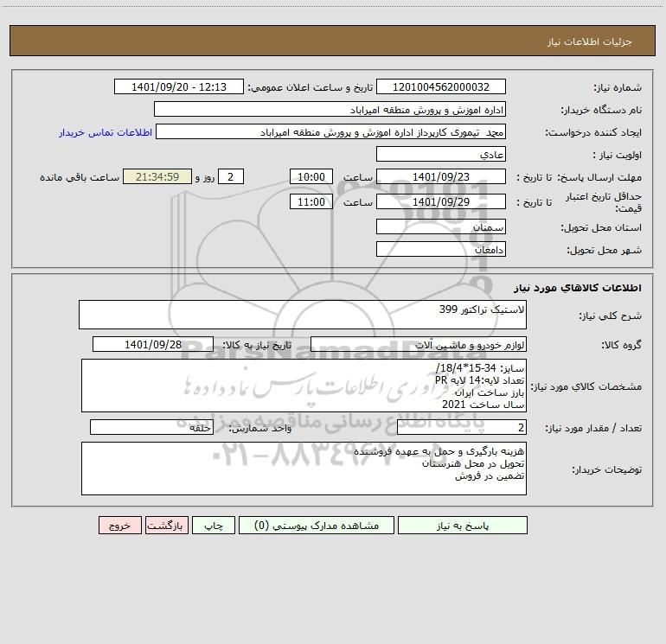Screen dimensions: 666x644
Task: Click the خروج exit button
Action: pos(119,525)
